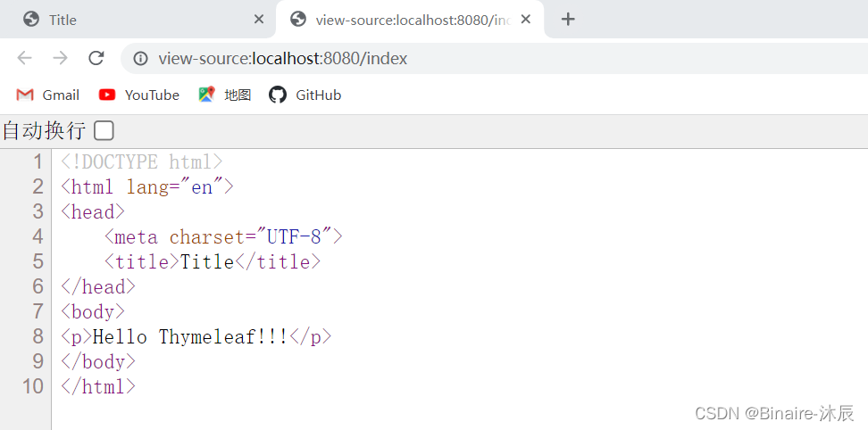The image size is (868, 430).
Task: Open a new browser tab
Action: 568,19
